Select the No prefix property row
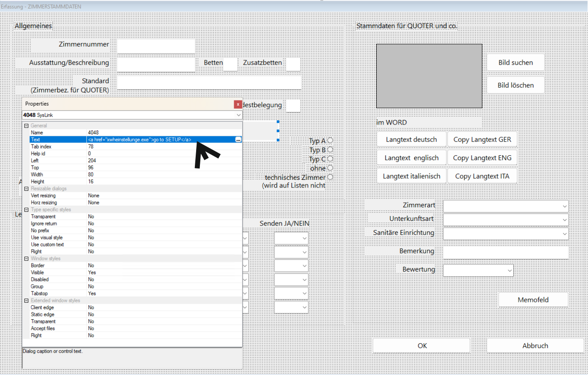 pyautogui.click(x=132, y=231)
